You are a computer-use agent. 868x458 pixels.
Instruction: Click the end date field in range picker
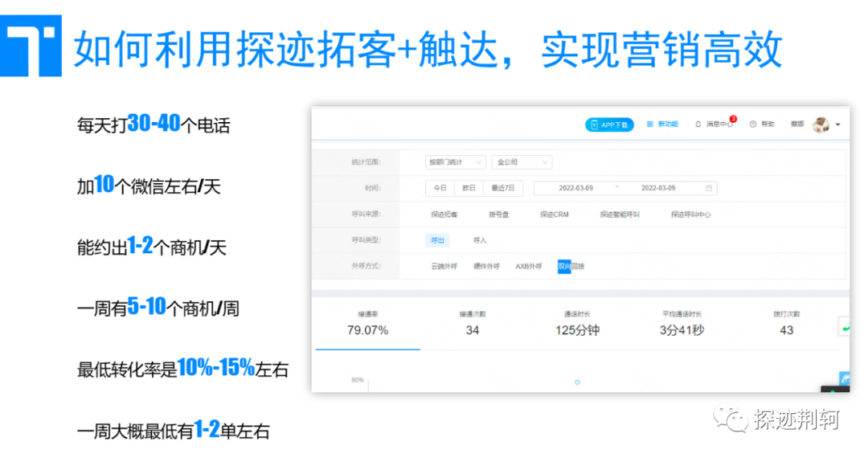[x=658, y=188]
